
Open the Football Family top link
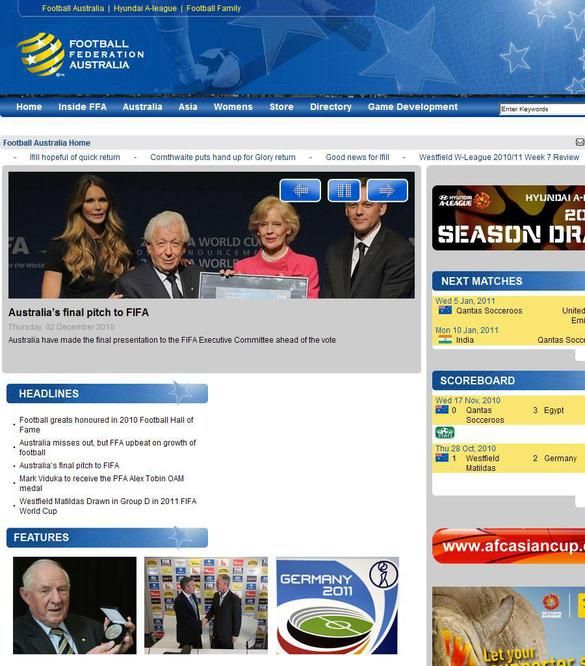[213, 8]
